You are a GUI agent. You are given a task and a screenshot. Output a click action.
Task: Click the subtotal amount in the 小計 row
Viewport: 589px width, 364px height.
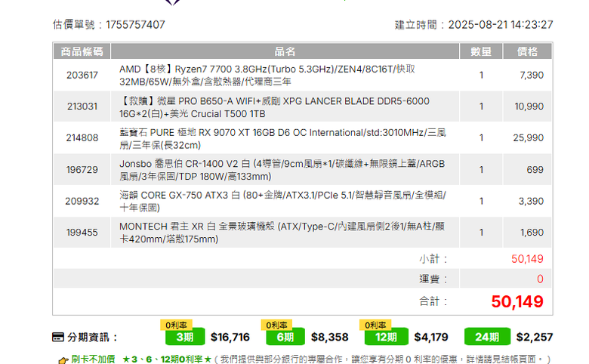[x=527, y=259]
